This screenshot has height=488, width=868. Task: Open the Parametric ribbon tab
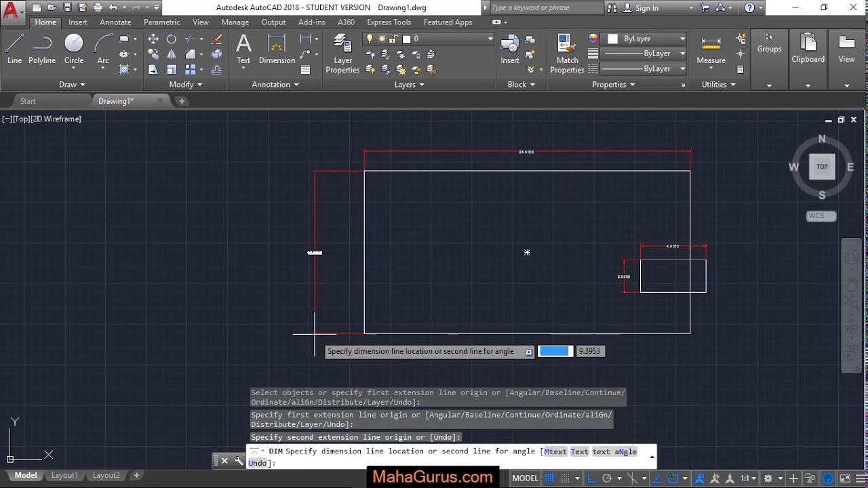(161, 22)
